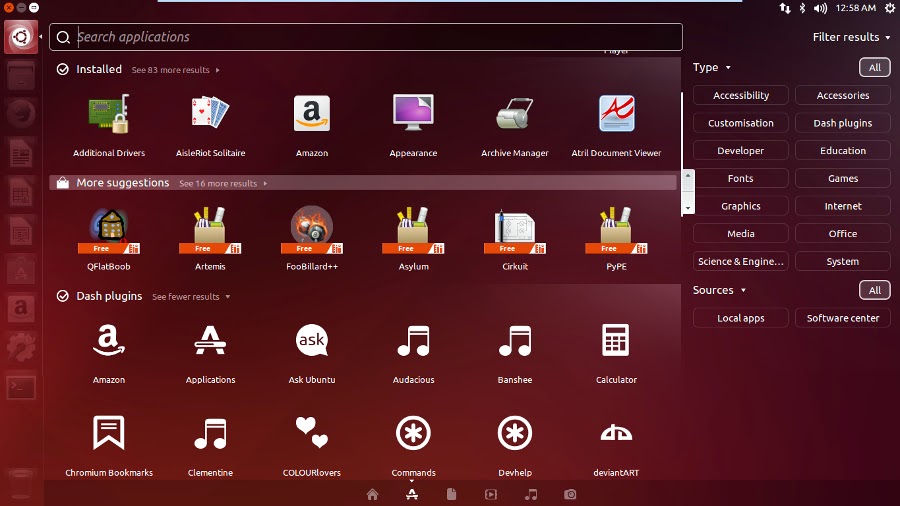The image size is (900, 506).
Task: Toggle Education type filter
Action: 843,150
